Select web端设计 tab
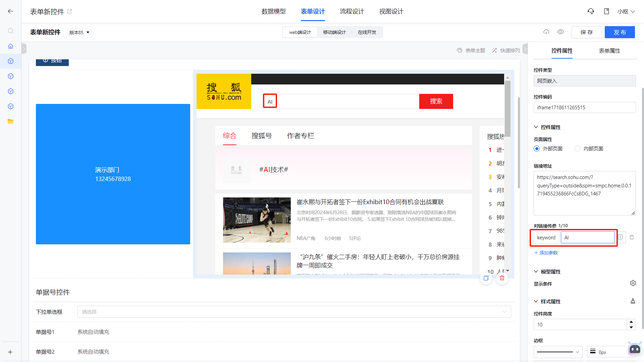This screenshot has width=644, height=362. coord(300,32)
